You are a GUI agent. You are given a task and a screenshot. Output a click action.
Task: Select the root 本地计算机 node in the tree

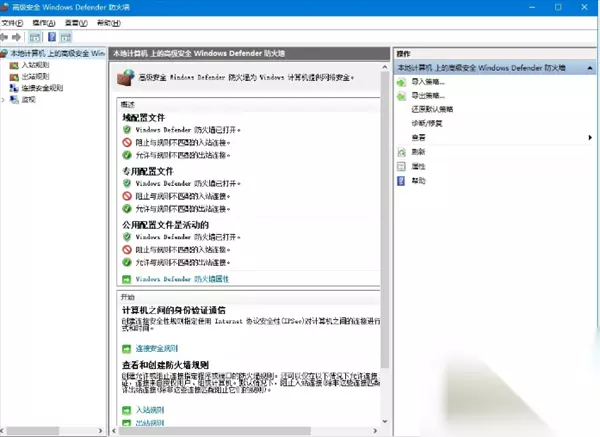pyautogui.click(x=57, y=53)
